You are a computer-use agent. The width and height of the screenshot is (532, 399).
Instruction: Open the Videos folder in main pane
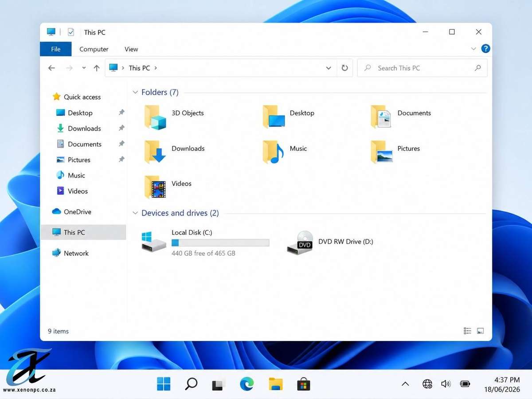156,187
